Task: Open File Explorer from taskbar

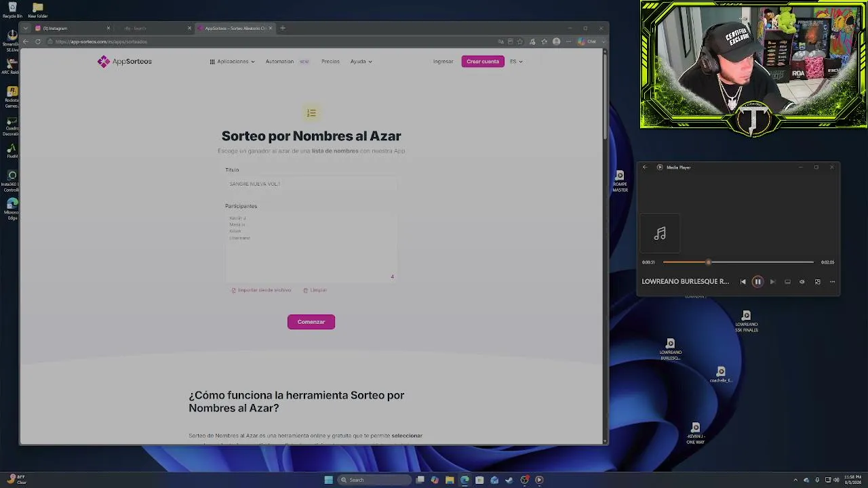Action: 450,480
